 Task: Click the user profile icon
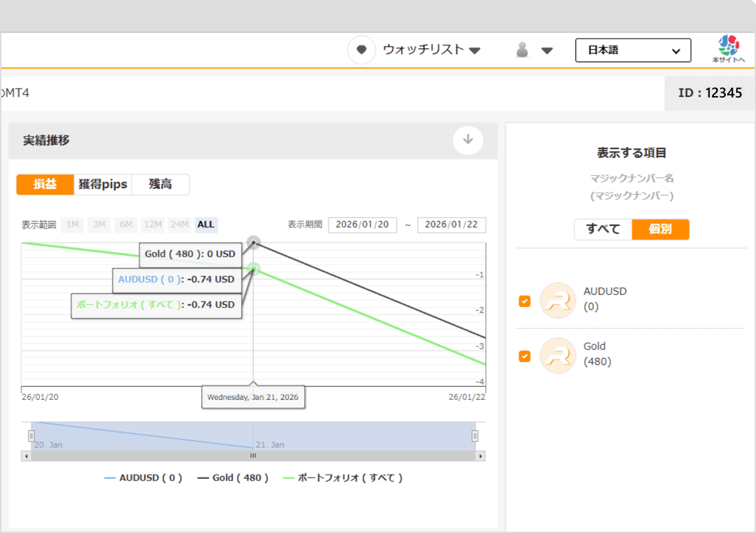pos(523,49)
